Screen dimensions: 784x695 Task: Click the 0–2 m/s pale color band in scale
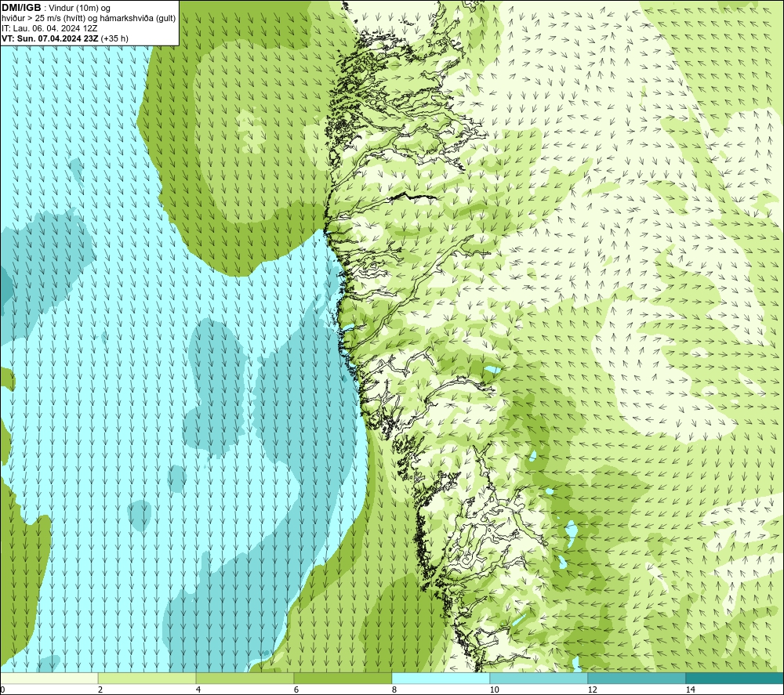[49, 678]
